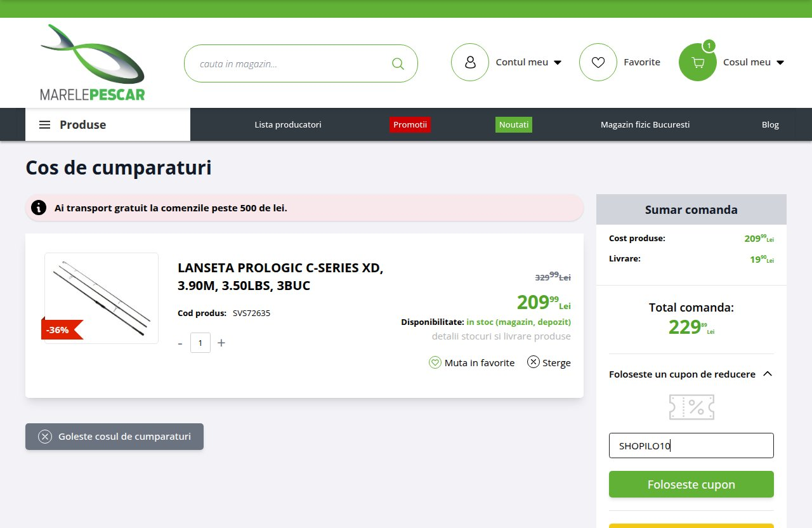Viewport: 812px width, 528px height.
Task: Open the Blog page
Action: [770, 124]
